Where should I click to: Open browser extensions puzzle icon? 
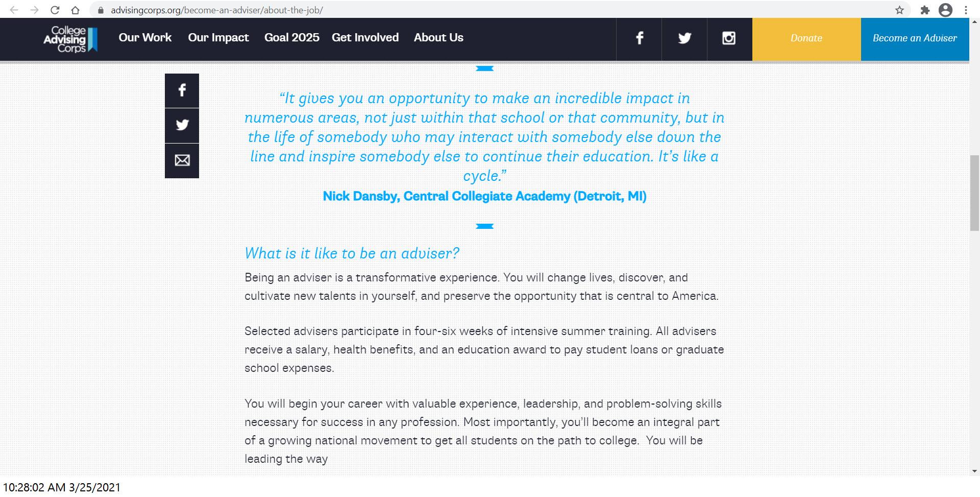[925, 10]
